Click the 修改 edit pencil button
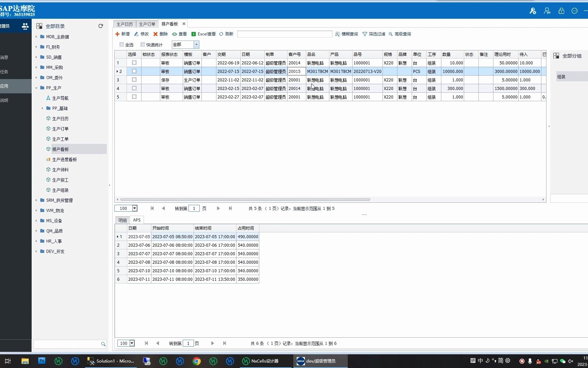The image size is (588, 368). (x=142, y=34)
